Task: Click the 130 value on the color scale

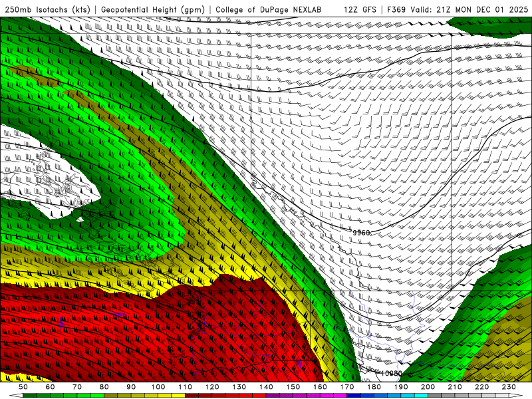Action: click(239, 387)
